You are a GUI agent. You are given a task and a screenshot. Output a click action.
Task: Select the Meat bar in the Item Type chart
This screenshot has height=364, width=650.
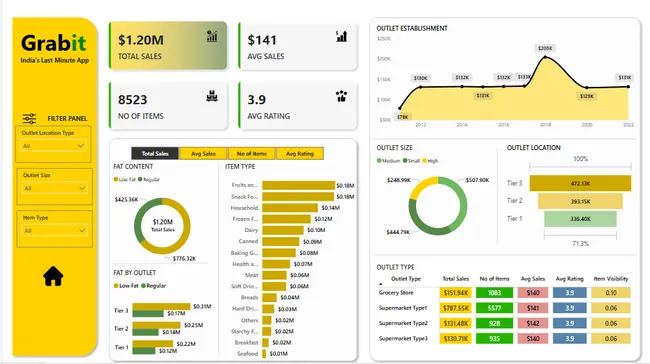coord(274,275)
